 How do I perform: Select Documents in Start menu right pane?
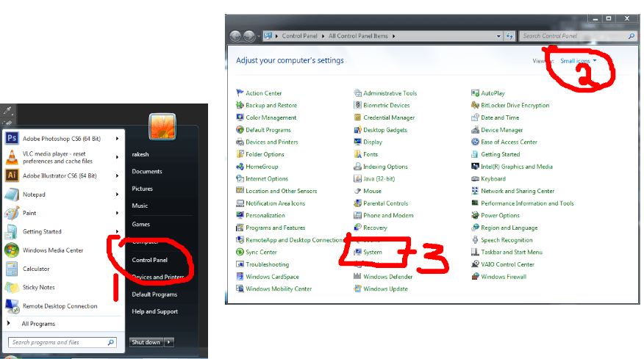(147, 171)
